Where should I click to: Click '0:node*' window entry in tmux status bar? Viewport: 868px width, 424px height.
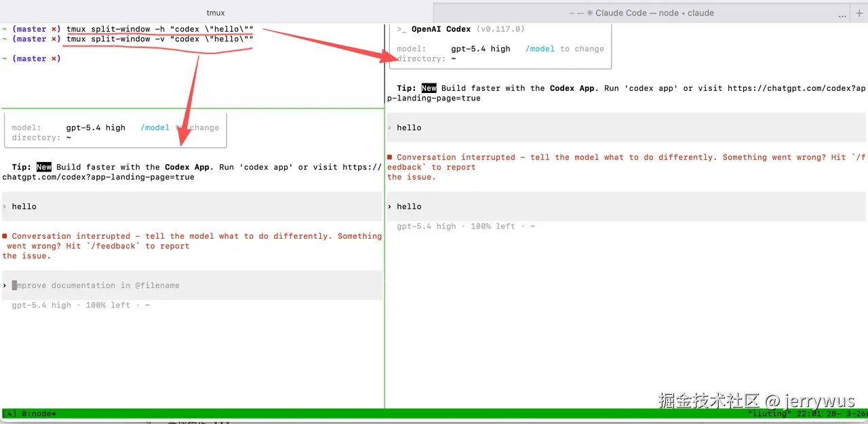coord(39,414)
